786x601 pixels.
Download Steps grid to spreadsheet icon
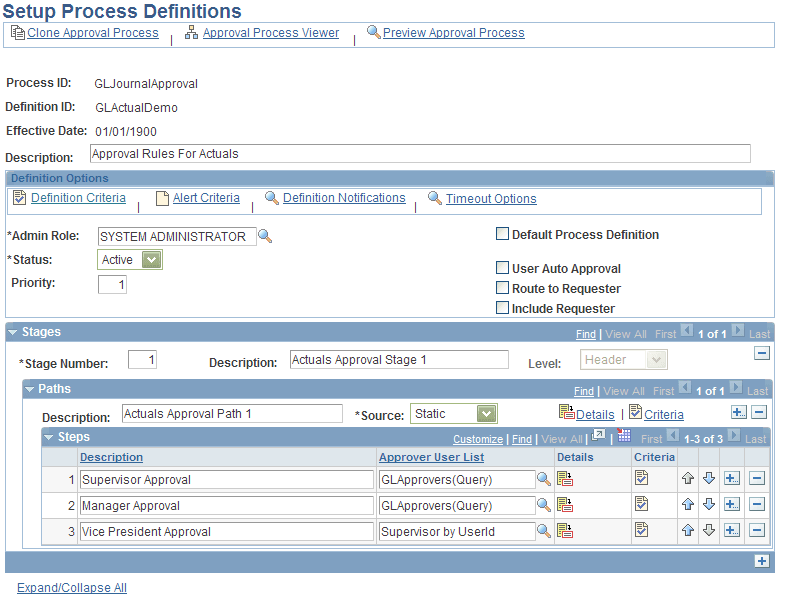(624, 435)
